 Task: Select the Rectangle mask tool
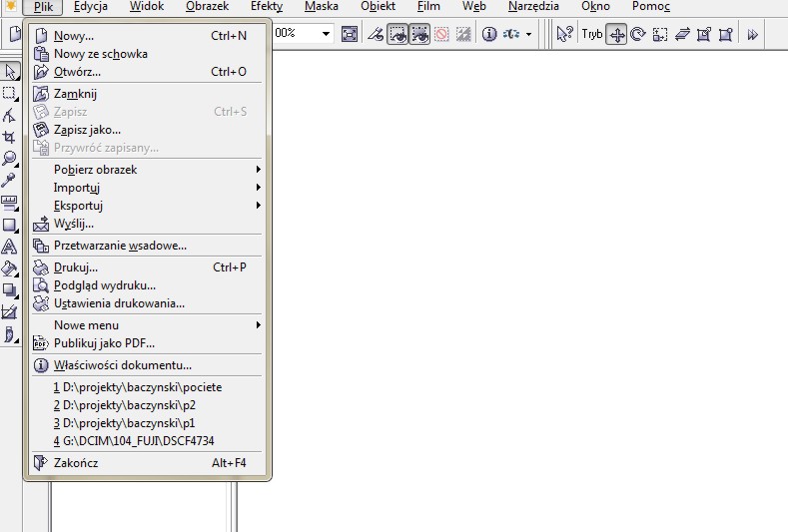pyautogui.click(x=10, y=93)
